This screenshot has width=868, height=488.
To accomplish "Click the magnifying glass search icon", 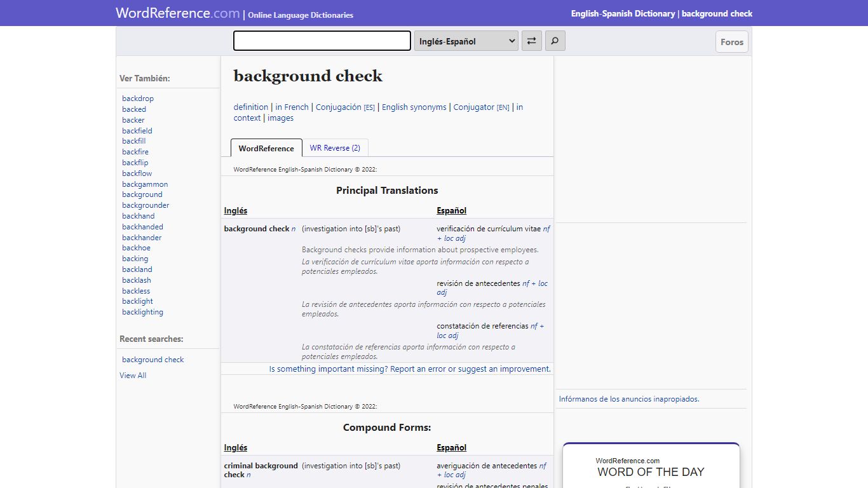I will pyautogui.click(x=555, y=41).
